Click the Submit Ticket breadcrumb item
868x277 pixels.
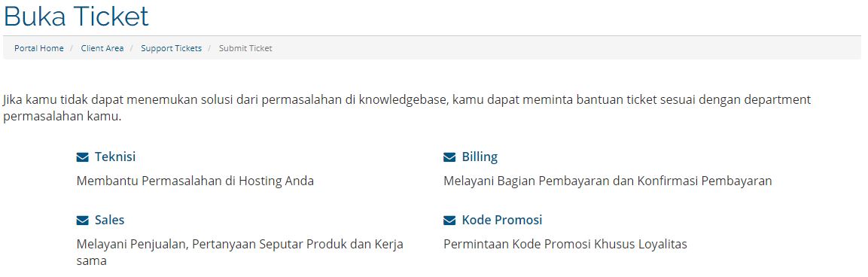click(245, 48)
